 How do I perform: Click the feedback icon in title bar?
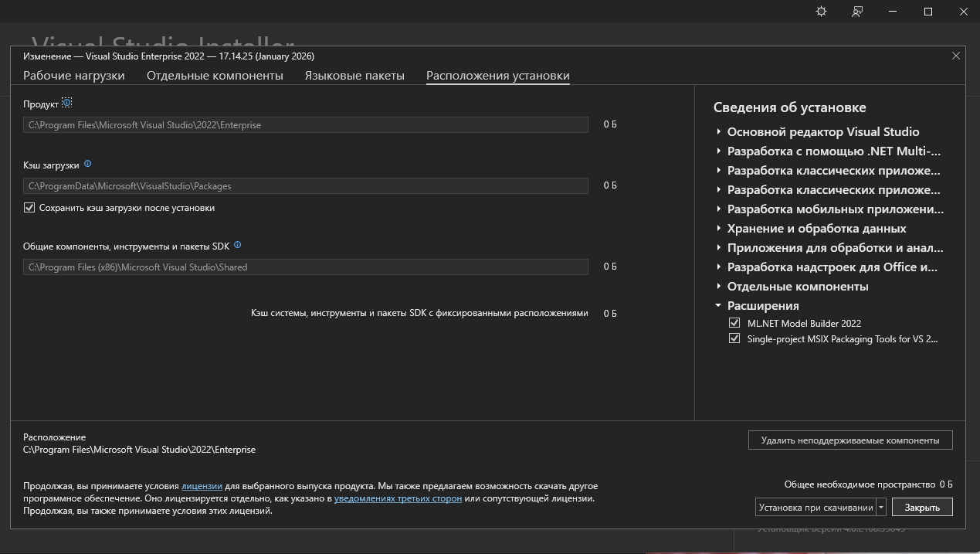coord(857,12)
